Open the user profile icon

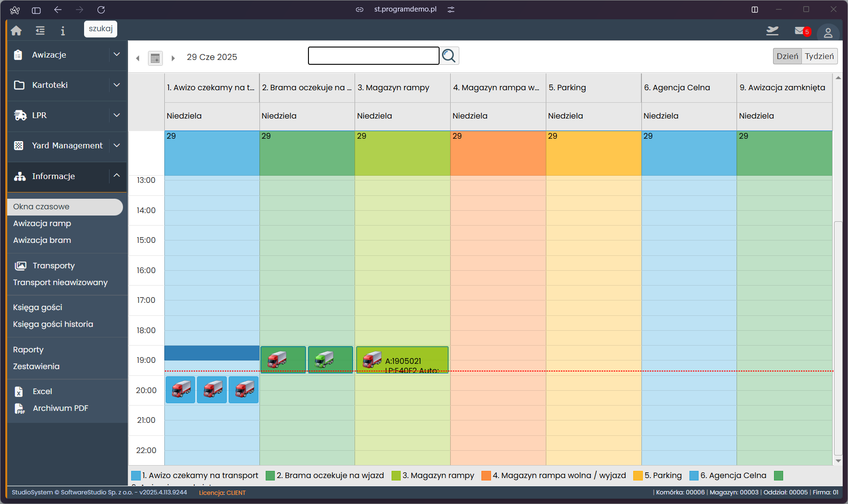[828, 33]
